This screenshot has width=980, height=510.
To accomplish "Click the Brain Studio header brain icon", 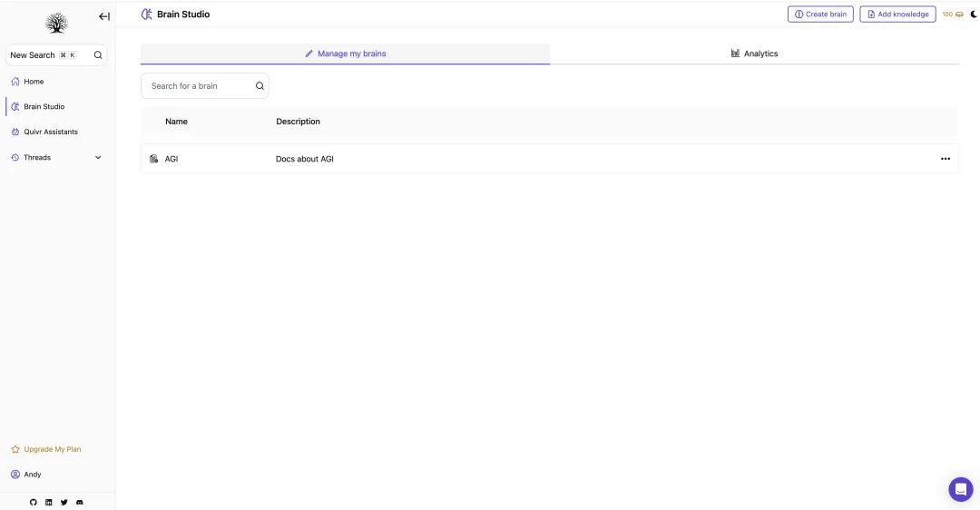I will (x=146, y=14).
